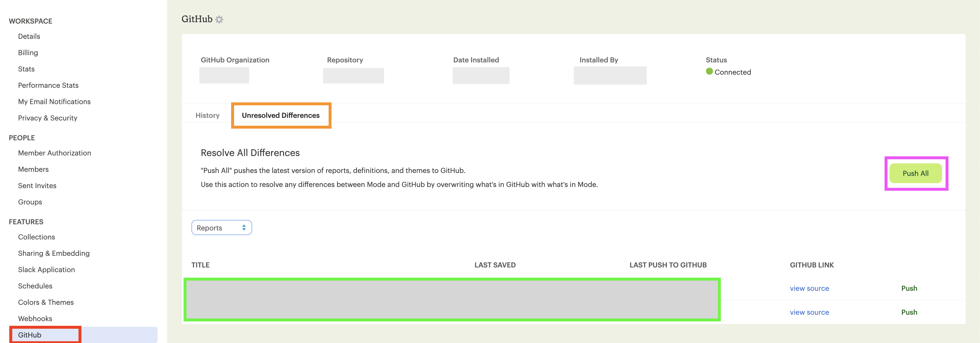This screenshot has width=980, height=343.
Task: Switch to the History tab
Action: point(207,115)
